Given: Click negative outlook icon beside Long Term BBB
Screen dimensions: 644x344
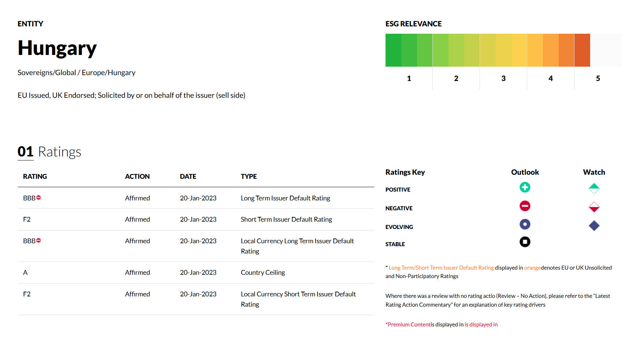Looking at the screenshot, I should click(x=38, y=197).
